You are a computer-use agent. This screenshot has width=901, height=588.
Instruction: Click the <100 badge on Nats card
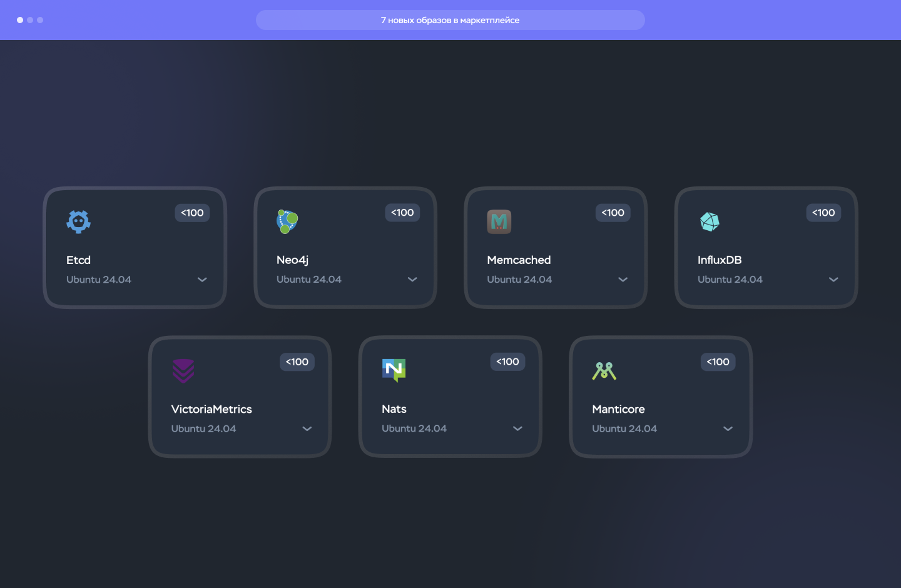pyautogui.click(x=507, y=362)
